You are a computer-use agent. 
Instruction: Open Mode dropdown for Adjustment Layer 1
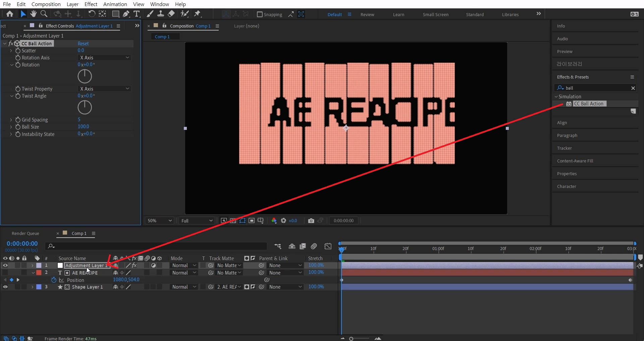[184, 265]
